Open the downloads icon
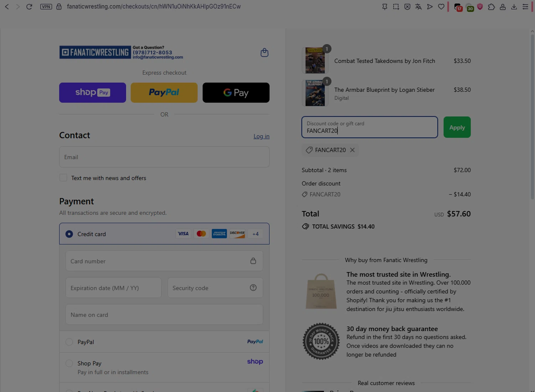The width and height of the screenshot is (535, 392). click(x=514, y=6)
